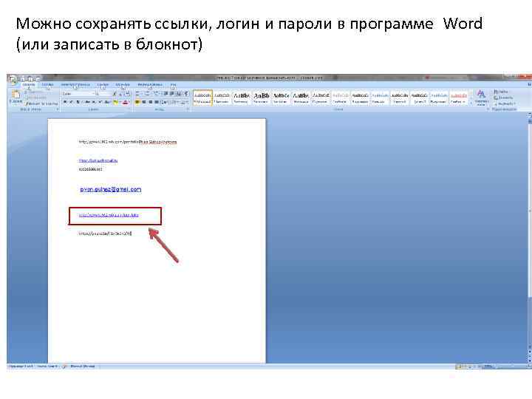Click the Clear Formatting icon
Image resolution: width=532 pixels, height=399 pixels.
click(x=128, y=94)
